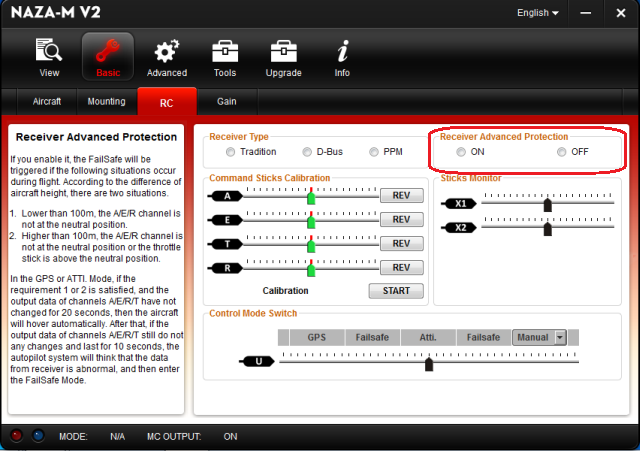Image resolution: width=640 pixels, height=451 pixels.
Task: Click the red status LED indicator
Action: pos(16,436)
